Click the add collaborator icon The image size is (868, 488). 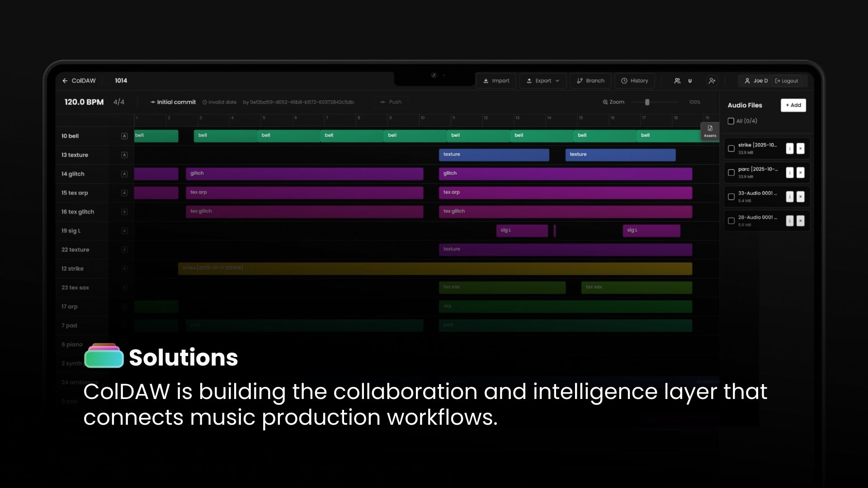(712, 81)
